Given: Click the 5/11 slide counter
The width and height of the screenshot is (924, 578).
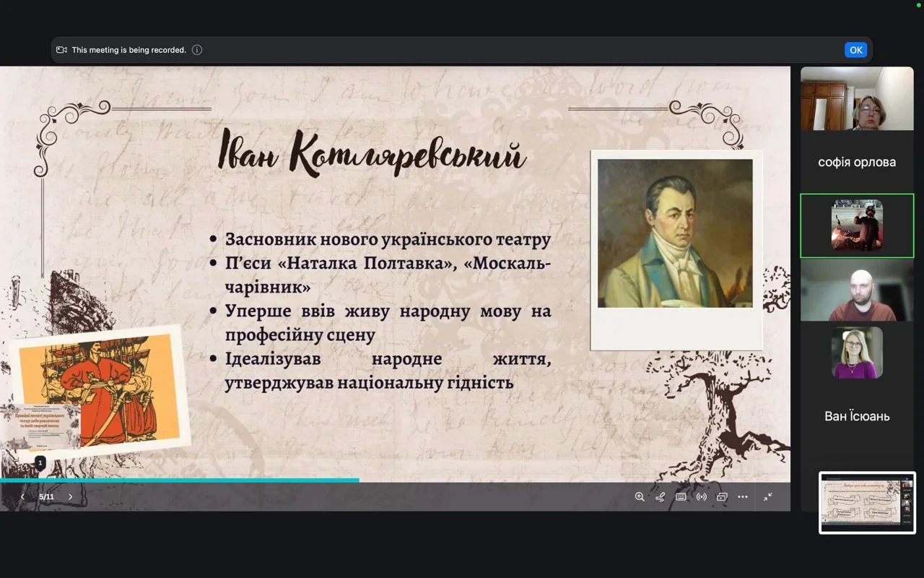Looking at the screenshot, I should click(x=46, y=497).
